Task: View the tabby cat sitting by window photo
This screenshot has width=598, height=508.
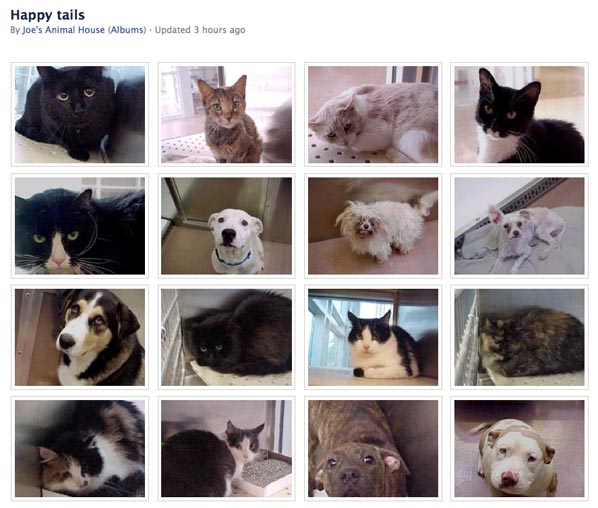Action: 227,114
